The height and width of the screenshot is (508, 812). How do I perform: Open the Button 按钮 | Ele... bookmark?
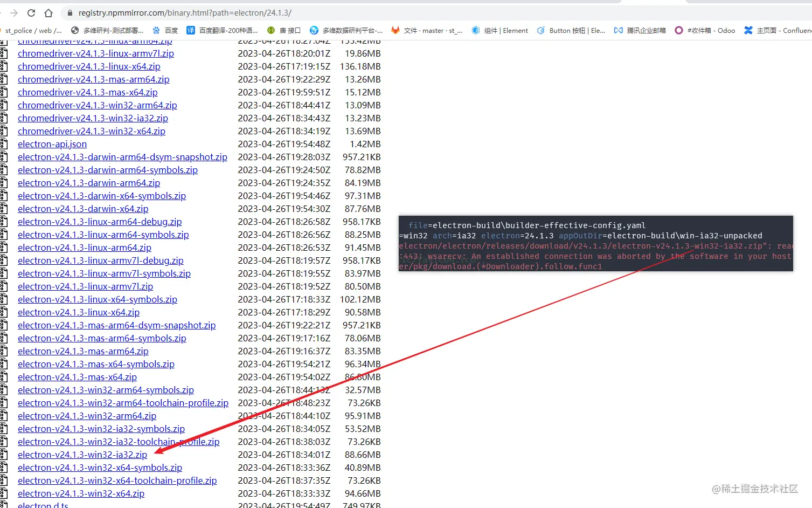coord(571,31)
